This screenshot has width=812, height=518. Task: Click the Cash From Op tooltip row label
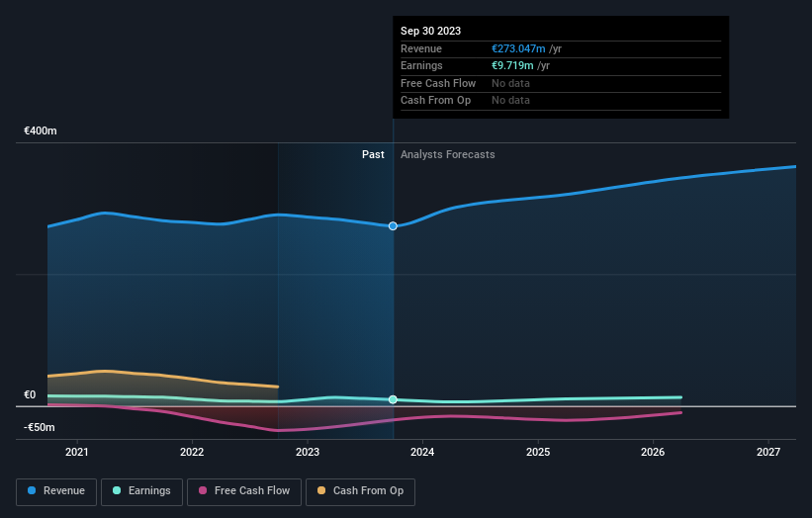pos(435,101)
